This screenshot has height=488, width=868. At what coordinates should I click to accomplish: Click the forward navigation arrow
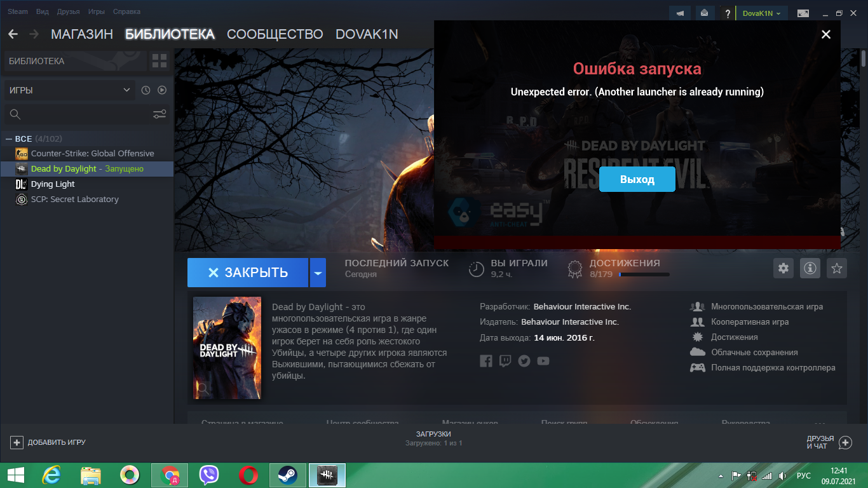(34, 34)
